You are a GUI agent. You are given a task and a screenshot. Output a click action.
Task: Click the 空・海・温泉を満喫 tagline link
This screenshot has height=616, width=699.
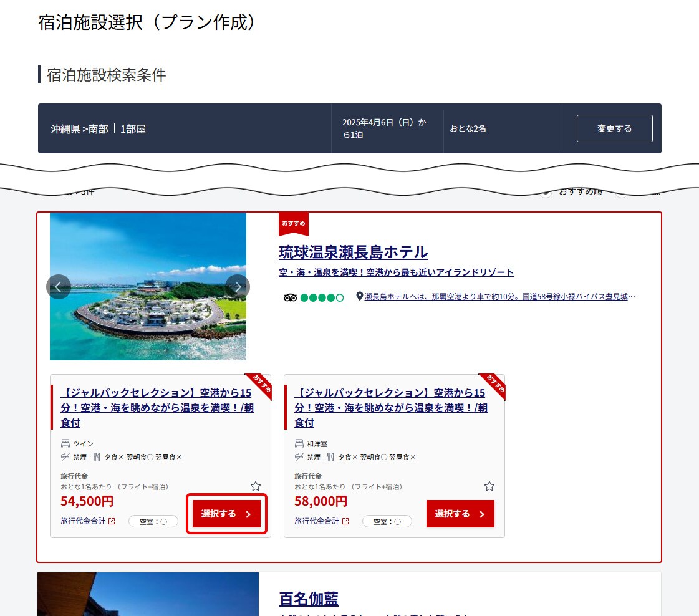coord(396,272)
